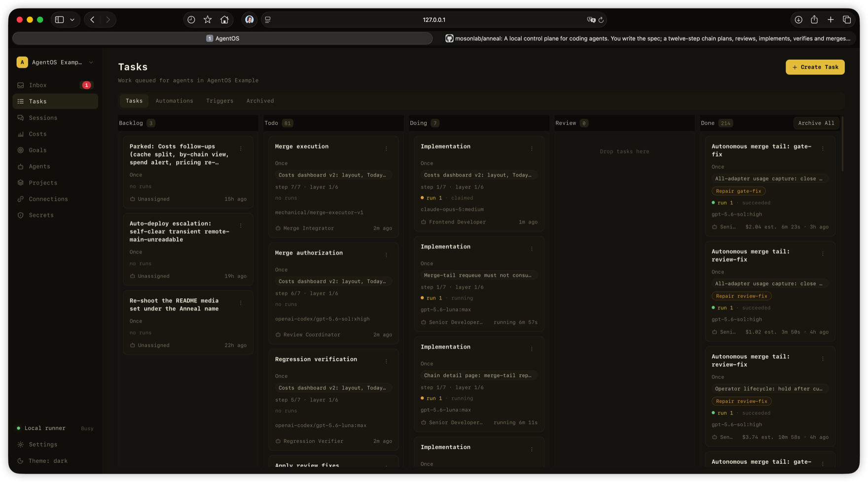This screenshot has width=868, height=482.
Task: Open menu for Auto-deploy escalation card
Action: tap(241, 225)
